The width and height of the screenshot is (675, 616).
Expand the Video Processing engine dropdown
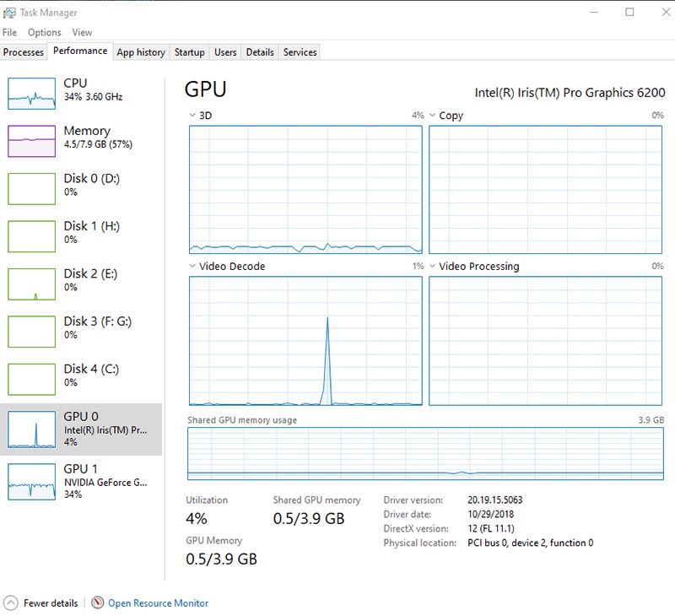[x=432, y=267]
